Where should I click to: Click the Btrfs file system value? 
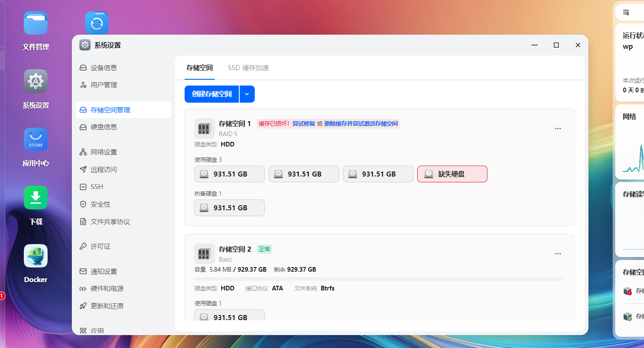[328, 288]
